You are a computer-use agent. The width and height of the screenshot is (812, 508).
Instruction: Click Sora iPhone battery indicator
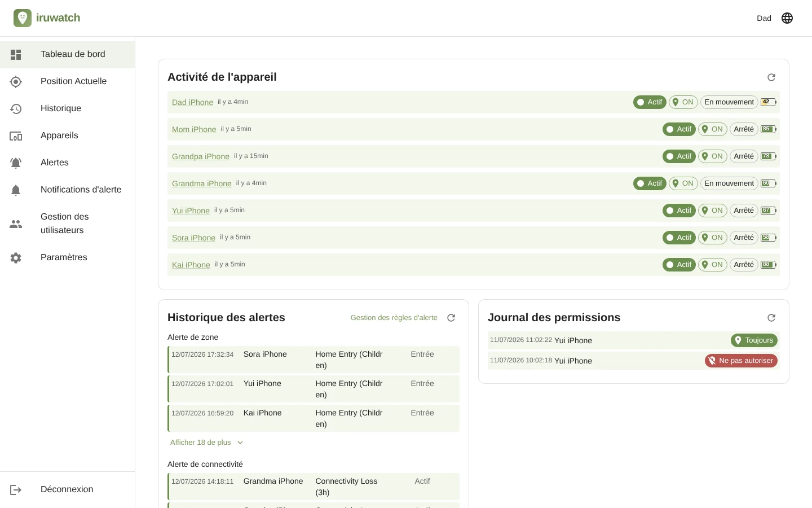(x=769, y=238)
